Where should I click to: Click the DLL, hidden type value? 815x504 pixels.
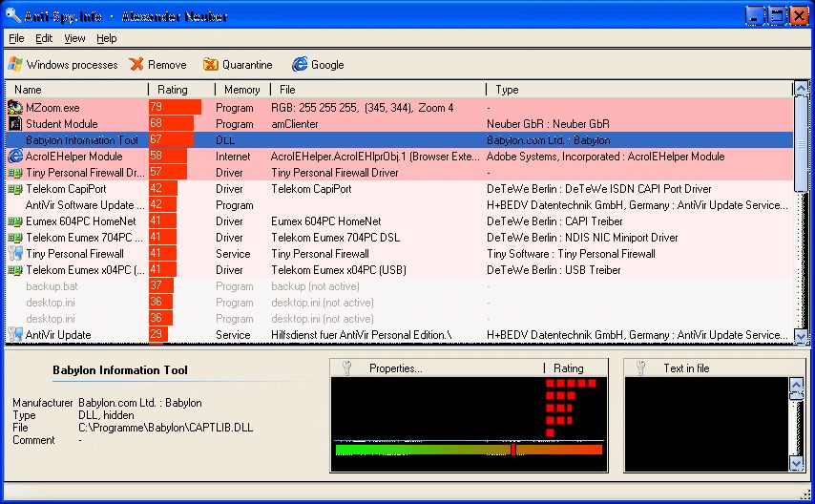click(x=106, y=415)
